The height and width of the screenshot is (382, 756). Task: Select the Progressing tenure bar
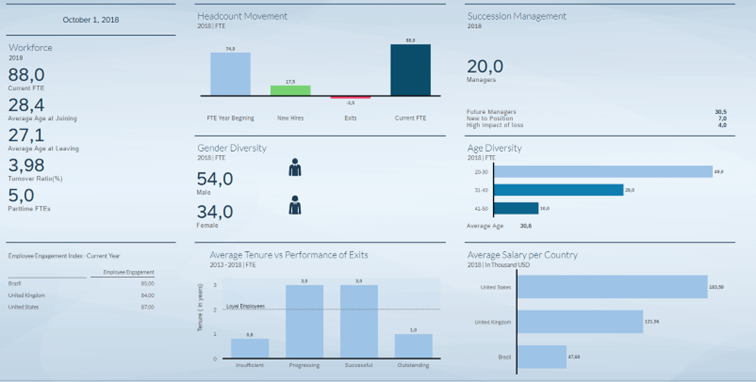pyautogui.click(x=304, y=321)
